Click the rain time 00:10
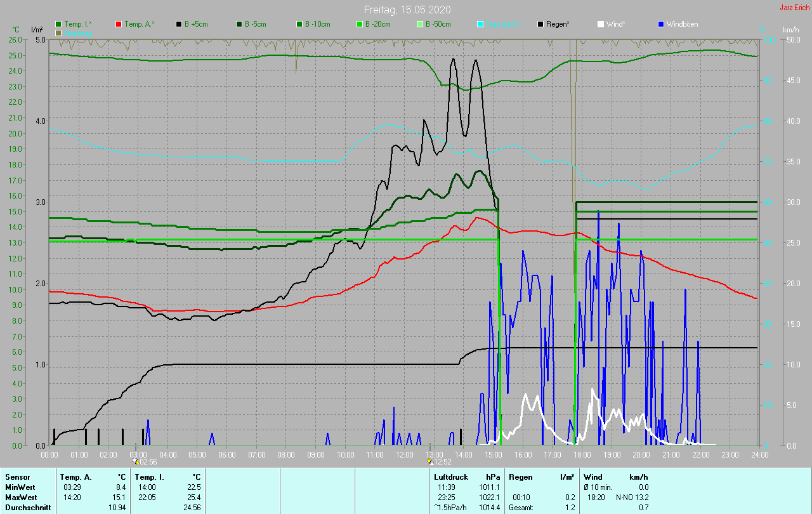Screen dimensions: 812x514 521,498
